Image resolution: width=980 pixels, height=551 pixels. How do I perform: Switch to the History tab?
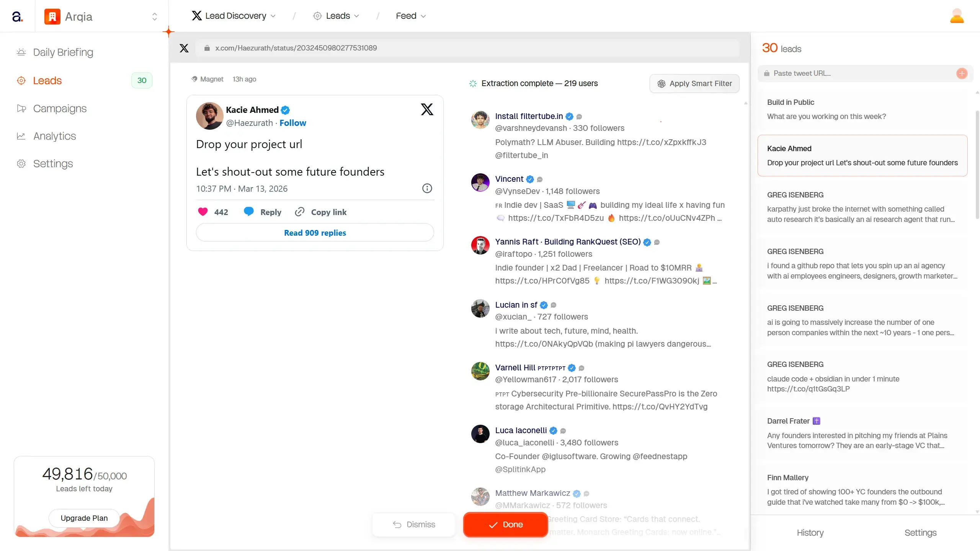(810, 533)
